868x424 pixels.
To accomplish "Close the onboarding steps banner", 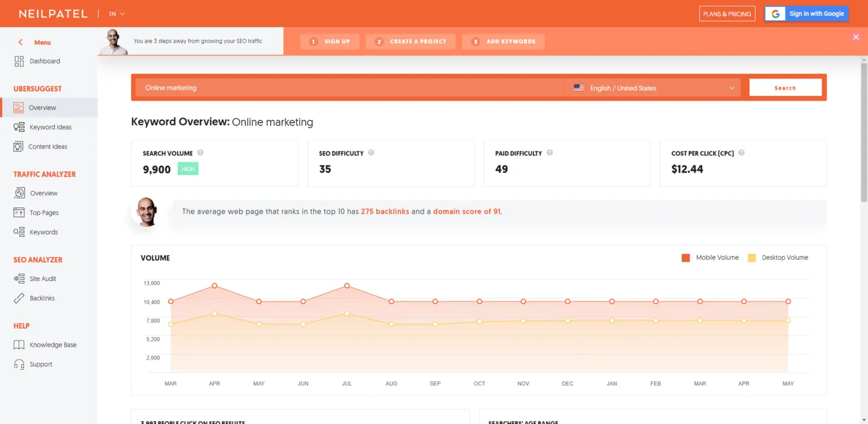I will tap(856, 37).
